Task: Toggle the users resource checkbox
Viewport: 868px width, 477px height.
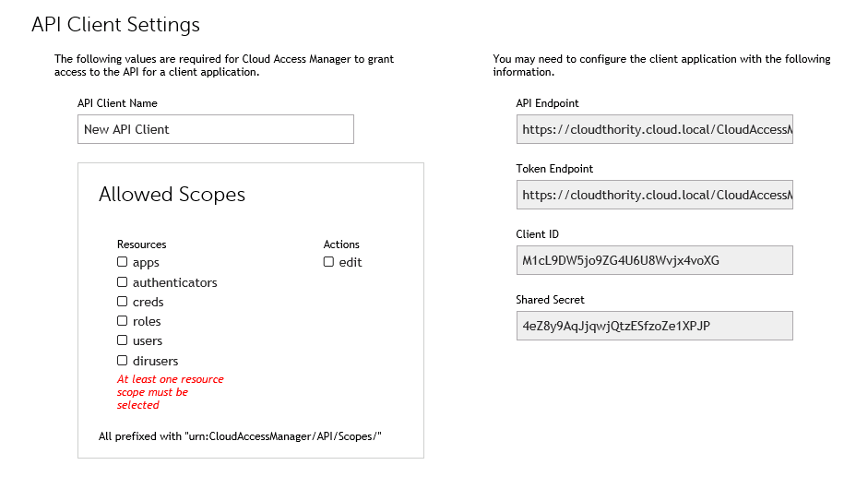Action: pos(122,340)
